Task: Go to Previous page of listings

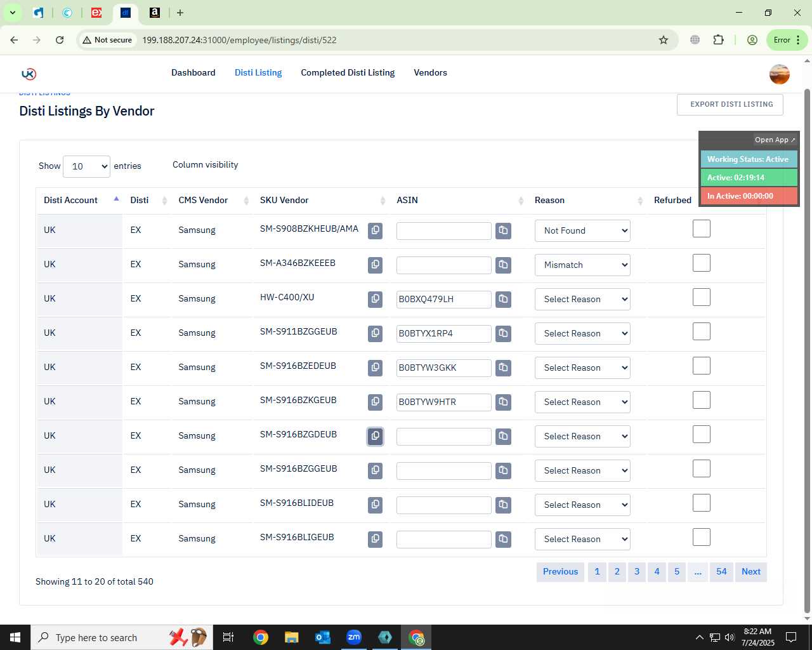Action: tap(560, 571)
